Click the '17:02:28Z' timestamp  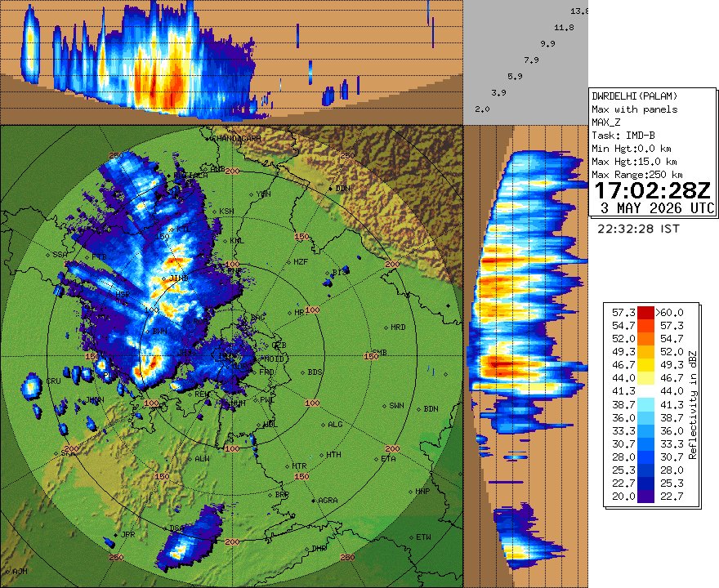(652, 190)
